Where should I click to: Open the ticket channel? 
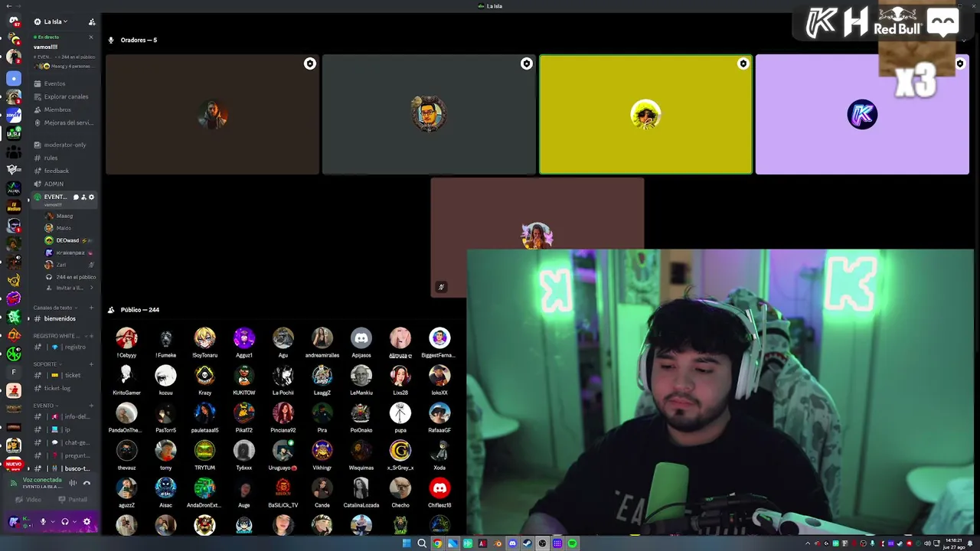[x=64, y=375]
